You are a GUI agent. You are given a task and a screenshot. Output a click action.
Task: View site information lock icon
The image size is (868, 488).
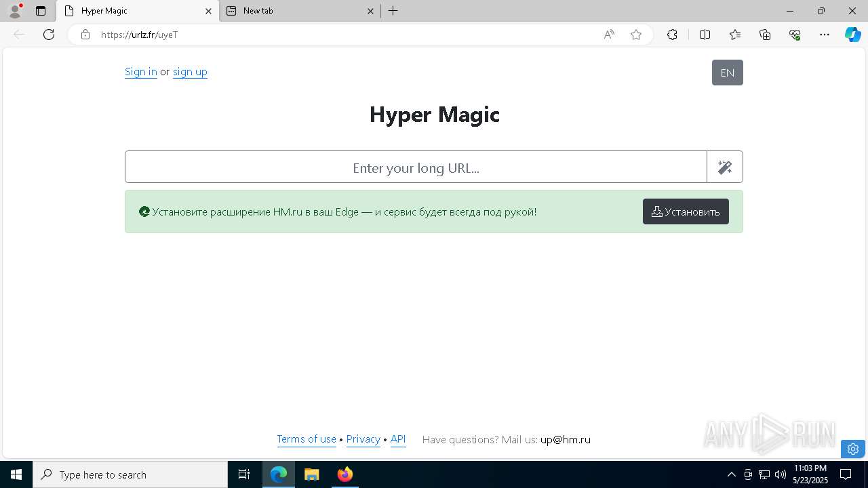pos(85,35)
